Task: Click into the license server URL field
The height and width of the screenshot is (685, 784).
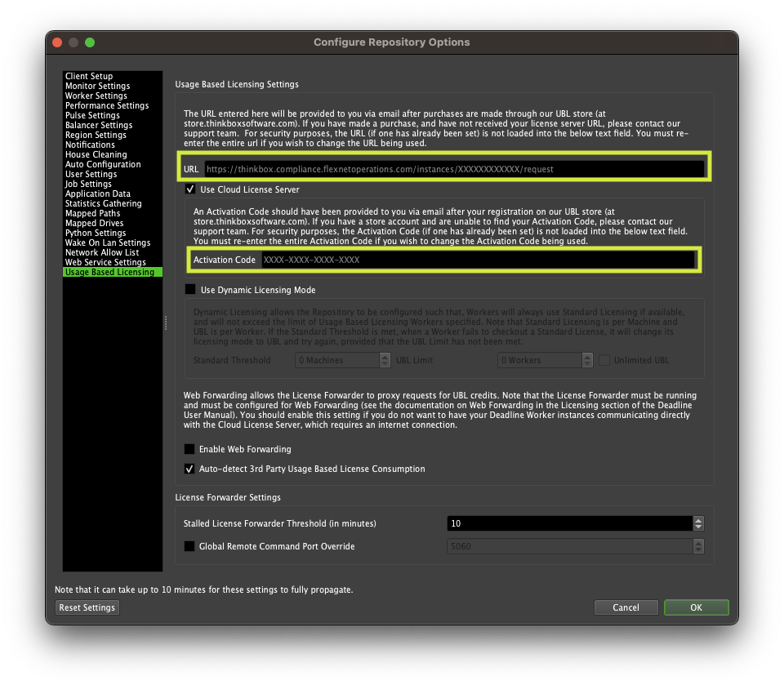Action: click(x=454, y=169)
